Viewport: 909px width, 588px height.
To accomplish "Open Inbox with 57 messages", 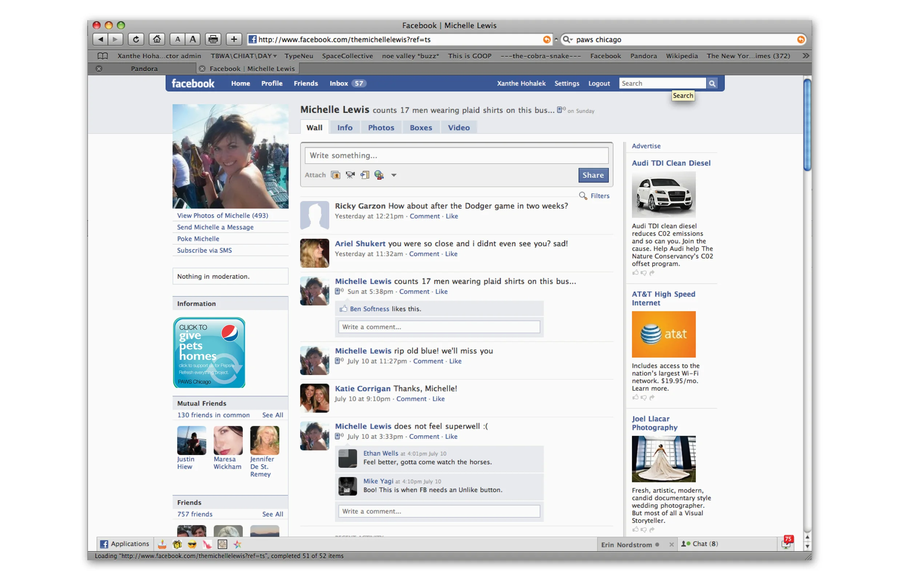I will pos(348,84).
